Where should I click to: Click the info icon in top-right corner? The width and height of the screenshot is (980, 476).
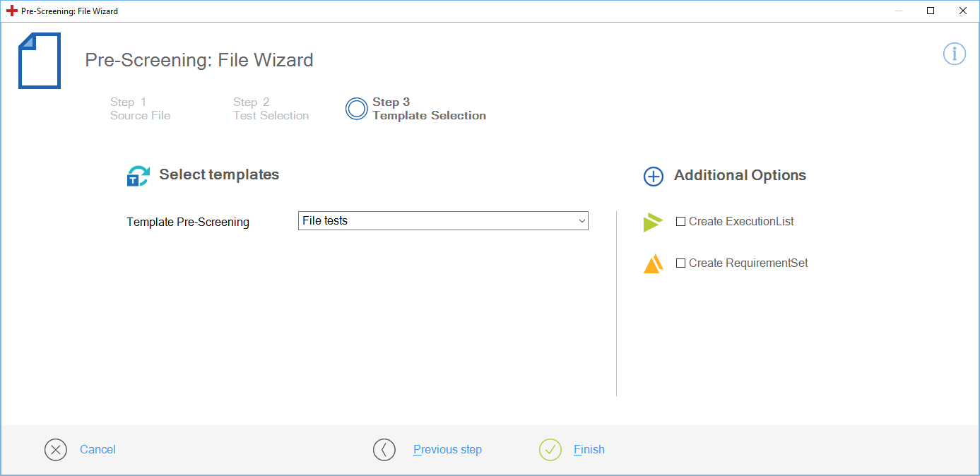[x=954, y=54]
